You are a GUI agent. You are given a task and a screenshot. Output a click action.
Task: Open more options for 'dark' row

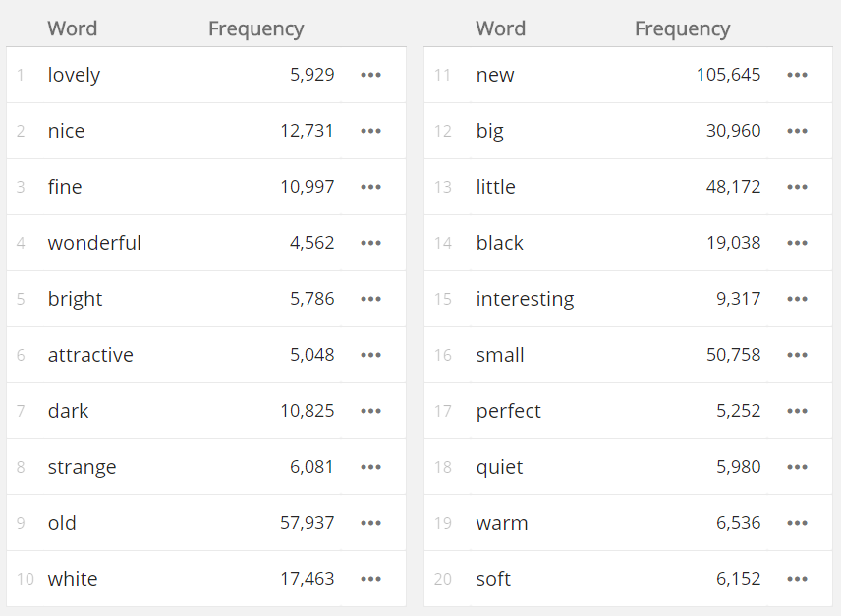tap(370, 411)
